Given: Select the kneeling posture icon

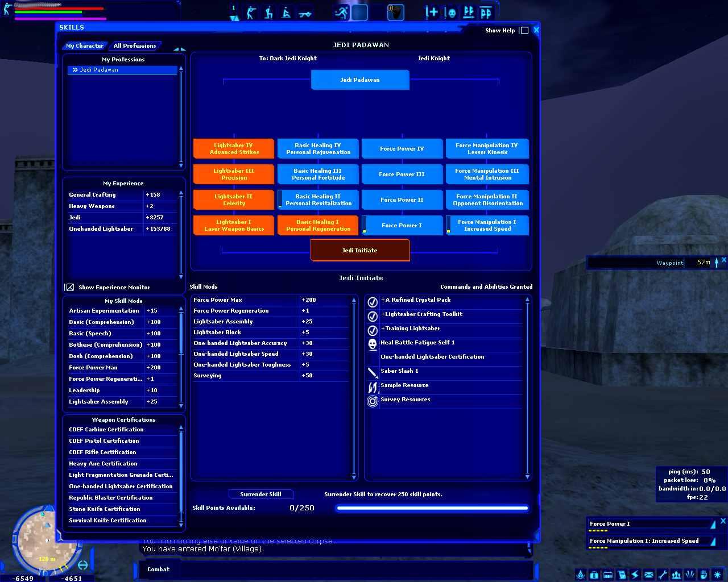Looking at the screenshot, I should tap(268, 13).
